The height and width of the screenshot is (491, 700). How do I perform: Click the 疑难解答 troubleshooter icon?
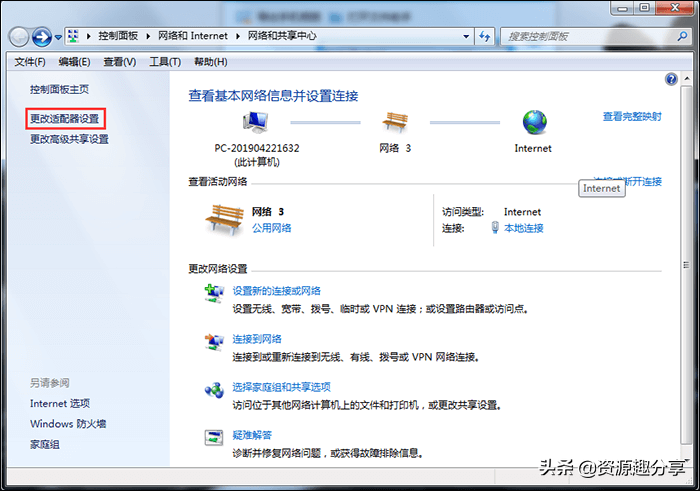[213, 438]
